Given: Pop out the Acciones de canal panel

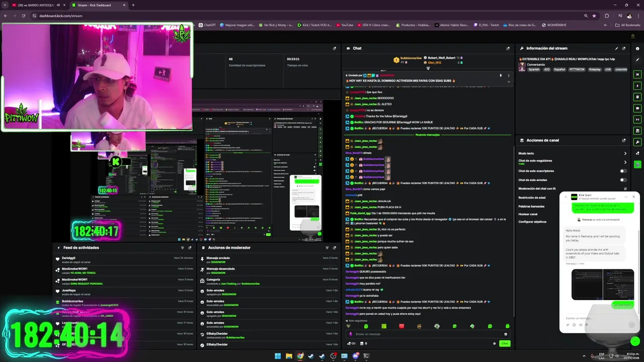Looking at the screenshot, I should 624,140.
